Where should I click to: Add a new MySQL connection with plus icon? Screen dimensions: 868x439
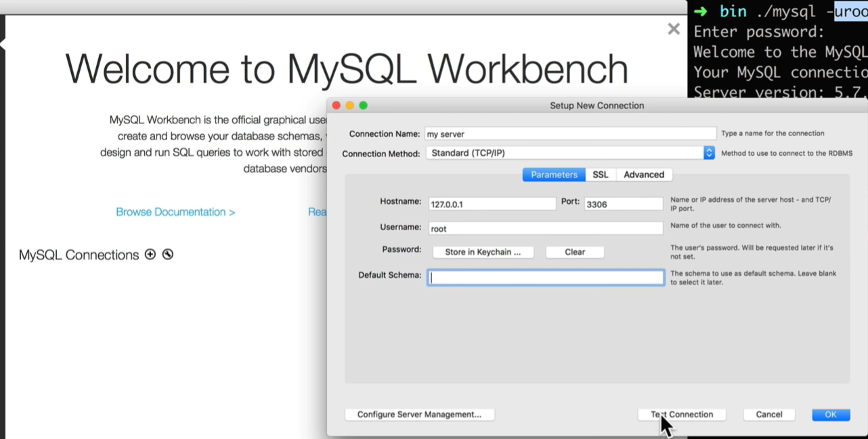[x=150, y=255]
